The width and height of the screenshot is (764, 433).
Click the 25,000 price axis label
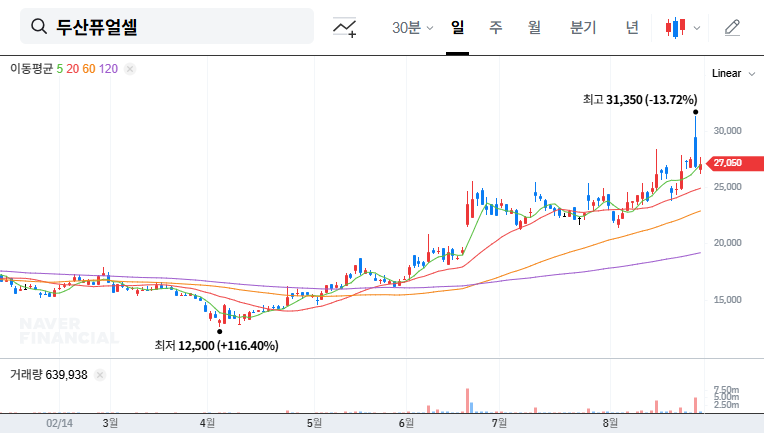[727, 187]
